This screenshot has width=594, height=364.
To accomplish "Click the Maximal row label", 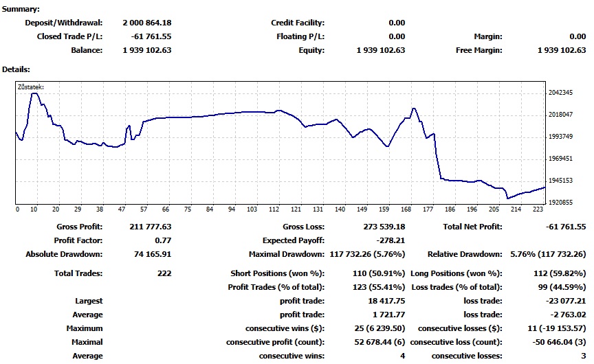I will (87, 343).
